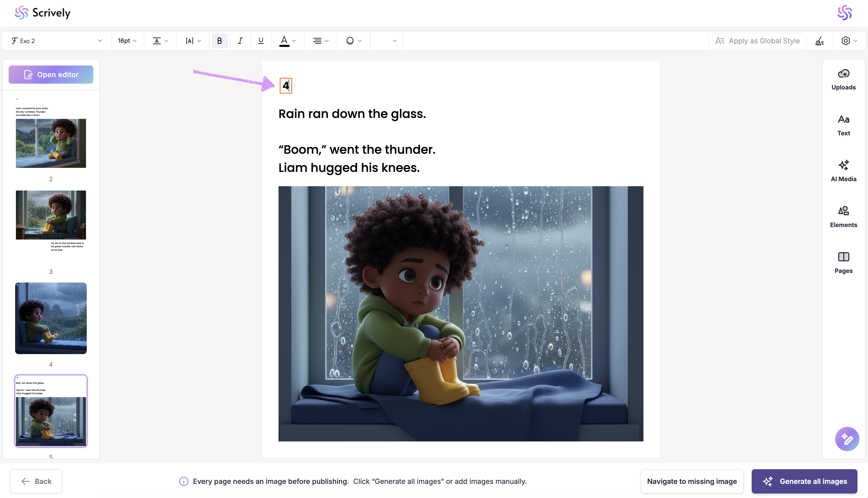This screenshot has height=498, width=868.
Task: Select the page 4 thumbnail
Action: click(51, 318)
